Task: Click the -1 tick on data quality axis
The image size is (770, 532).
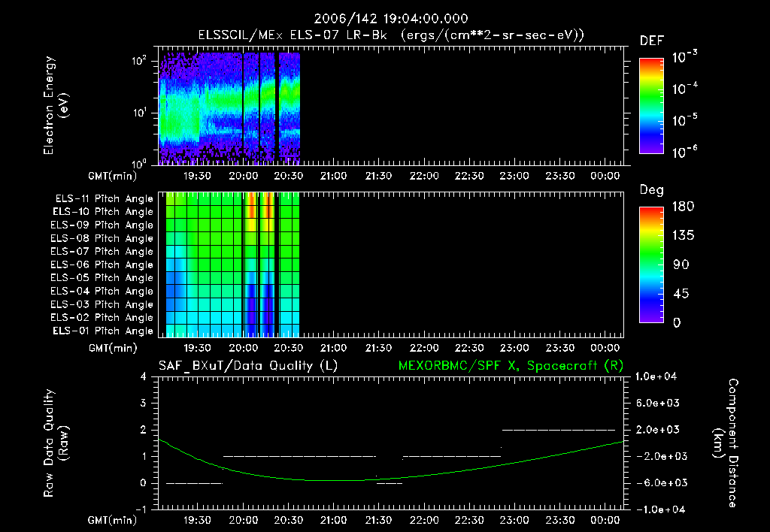Action: [x=141, y=509]
